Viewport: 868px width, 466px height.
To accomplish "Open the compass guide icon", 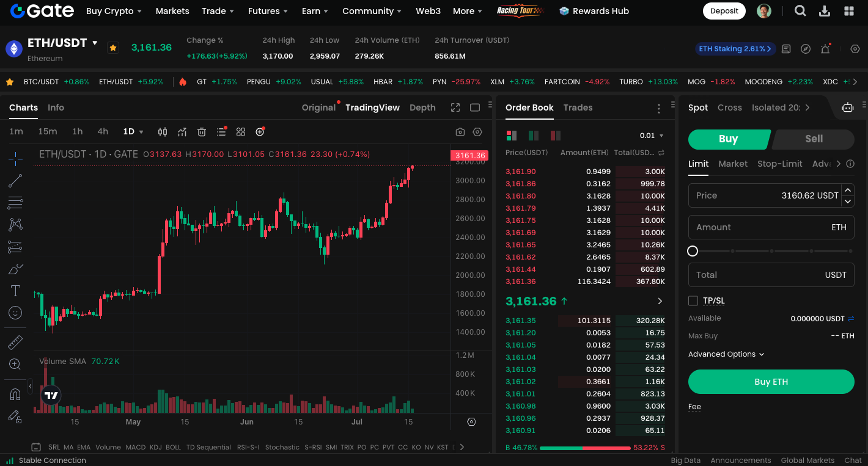I will click(x=806, y=49).
